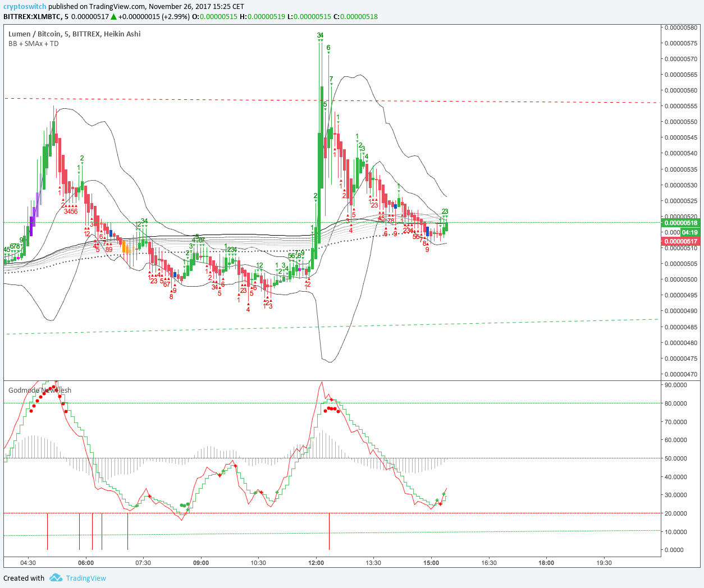Click the 04:30 time axis label
The image size is (704, 588).
tap(28, 563)
